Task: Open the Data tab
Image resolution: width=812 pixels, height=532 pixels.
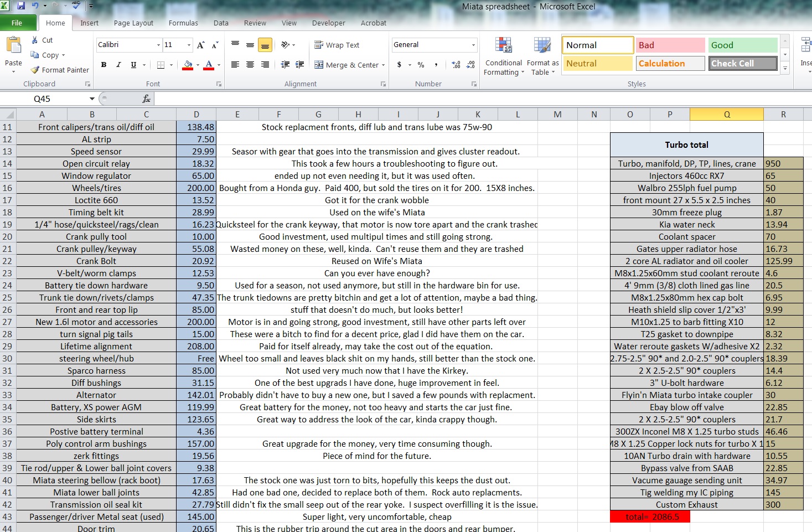Action: 221,23
